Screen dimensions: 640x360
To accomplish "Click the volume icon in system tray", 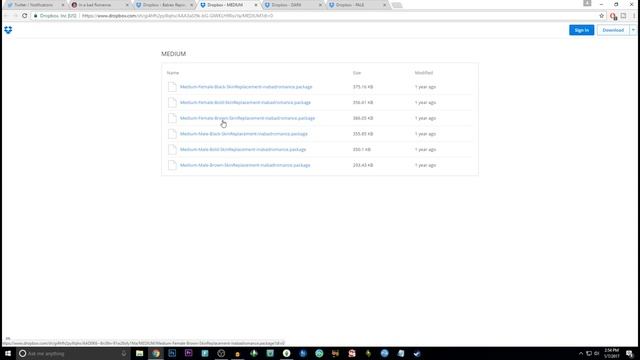I will 597,353.
